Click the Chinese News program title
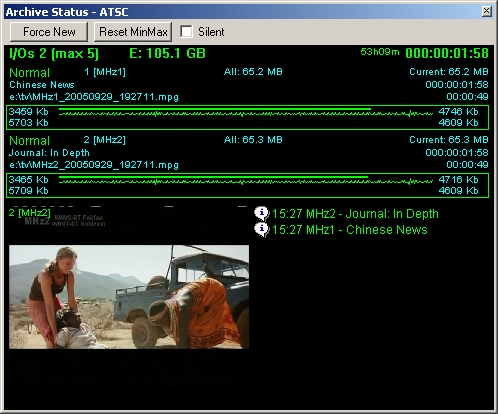This screenshot has width=498, height=414. (42, 85)
